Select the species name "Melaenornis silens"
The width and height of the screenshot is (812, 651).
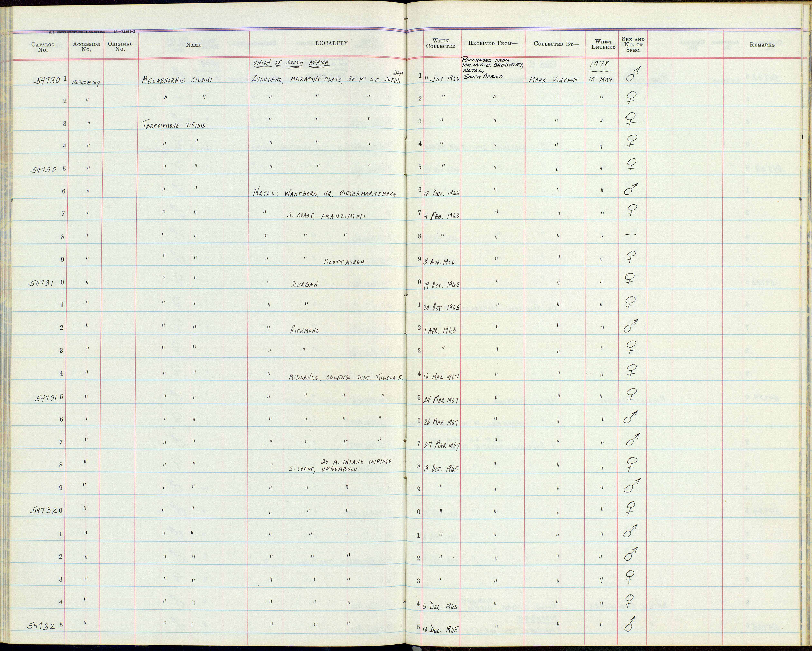click(x=177, y=80)
